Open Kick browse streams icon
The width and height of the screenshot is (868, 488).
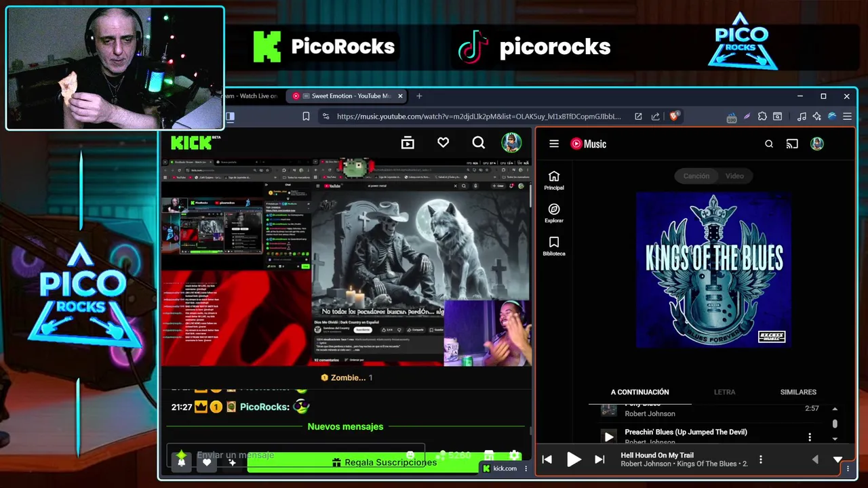tap(408, 142)
